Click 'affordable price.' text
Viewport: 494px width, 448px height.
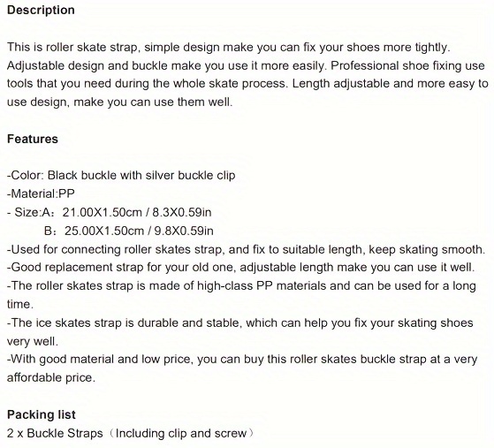(51, 377)
